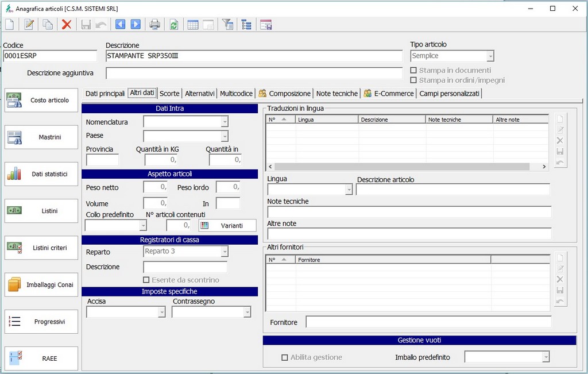Click the duplicate record copy icon
Screen dimensions: 588x374
click(x=47, y=25)
